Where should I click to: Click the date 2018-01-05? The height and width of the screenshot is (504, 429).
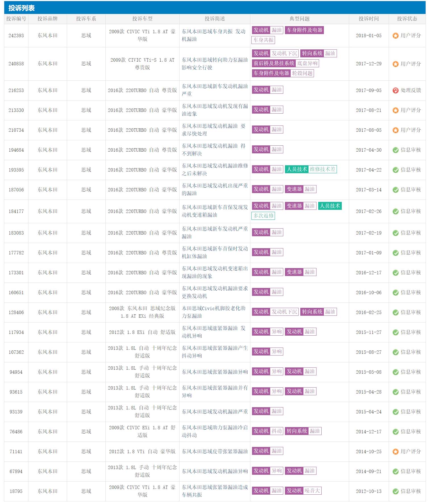[x=369, y=36]
